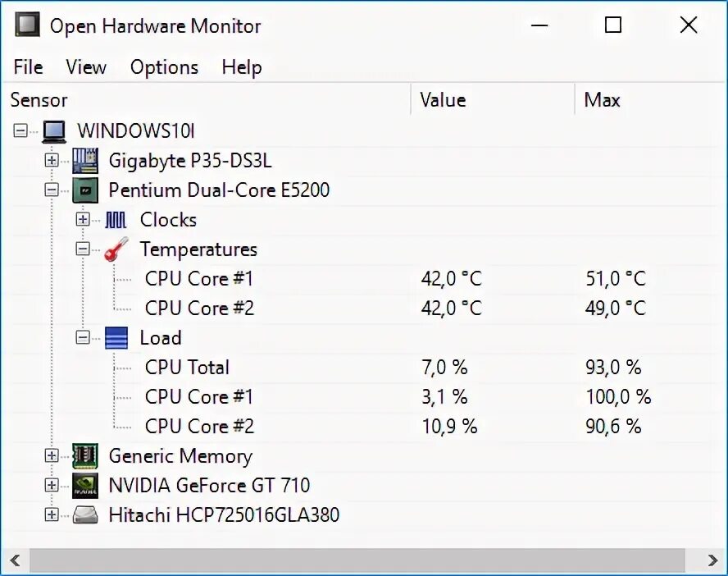Select the Gigabyte P35-DS3L row label
728x576 pixels.
[x=190, y=161]
